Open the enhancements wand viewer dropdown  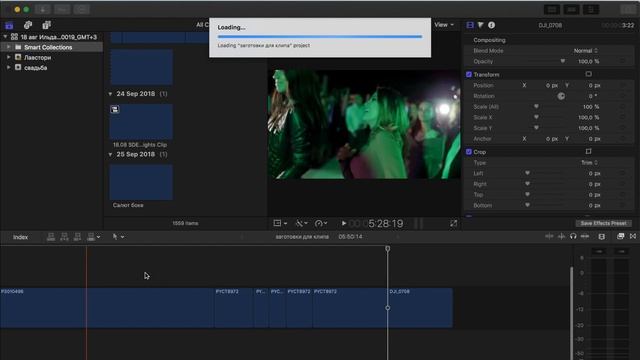click(x=302, y=223)
